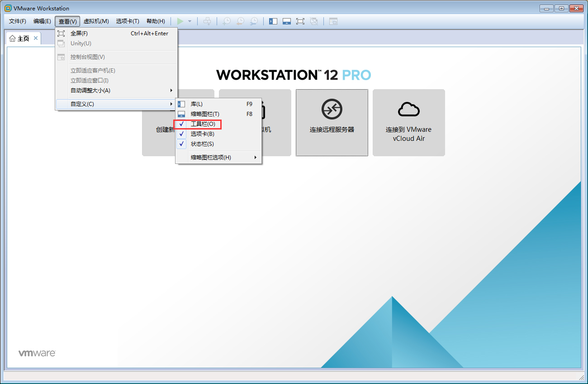Click 连接到 VMware vCloud Air tile
Viewport: 588px width, 384px height.
point(408,123)
